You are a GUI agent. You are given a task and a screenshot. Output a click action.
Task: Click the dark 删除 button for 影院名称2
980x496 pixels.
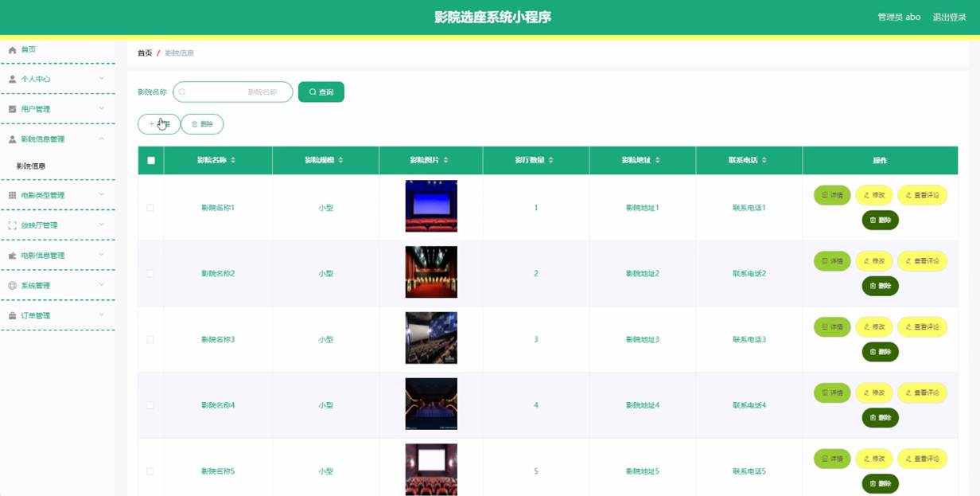pos(881,286)
